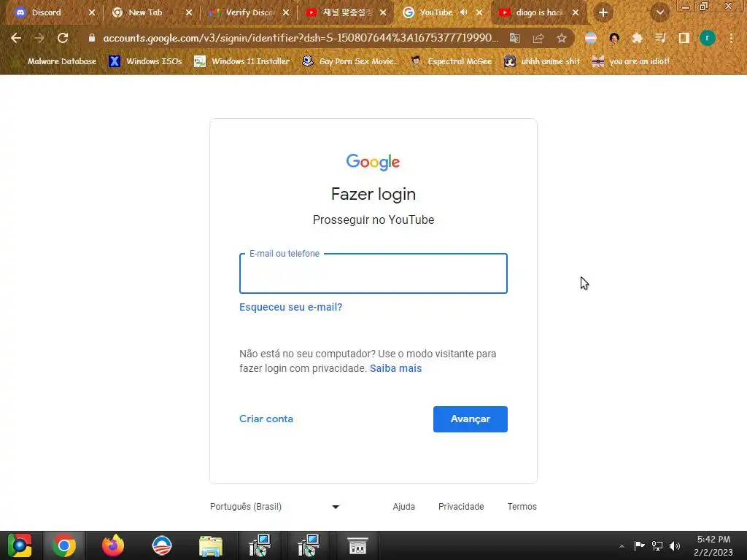The height and width of the screenshot is (560, 747).
Task: Click the Google logo
Action: (373, 163)
